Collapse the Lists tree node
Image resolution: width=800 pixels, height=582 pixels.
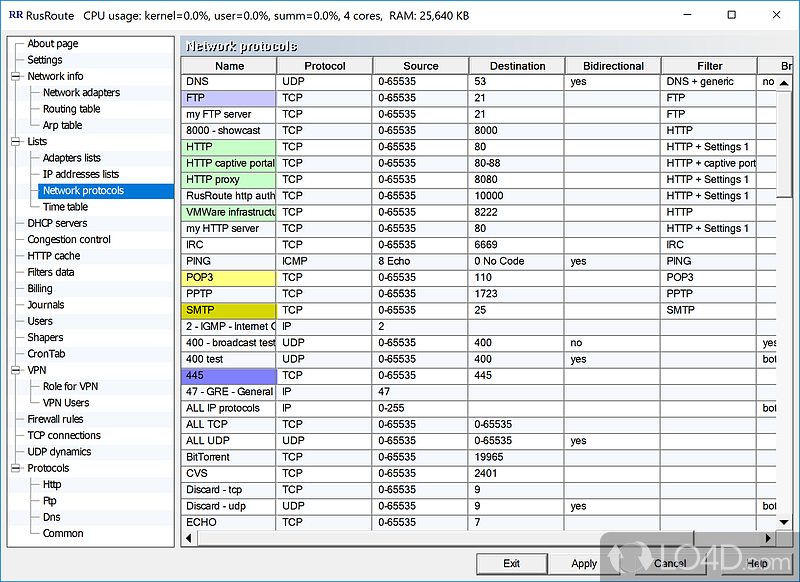tap(16, 142)
